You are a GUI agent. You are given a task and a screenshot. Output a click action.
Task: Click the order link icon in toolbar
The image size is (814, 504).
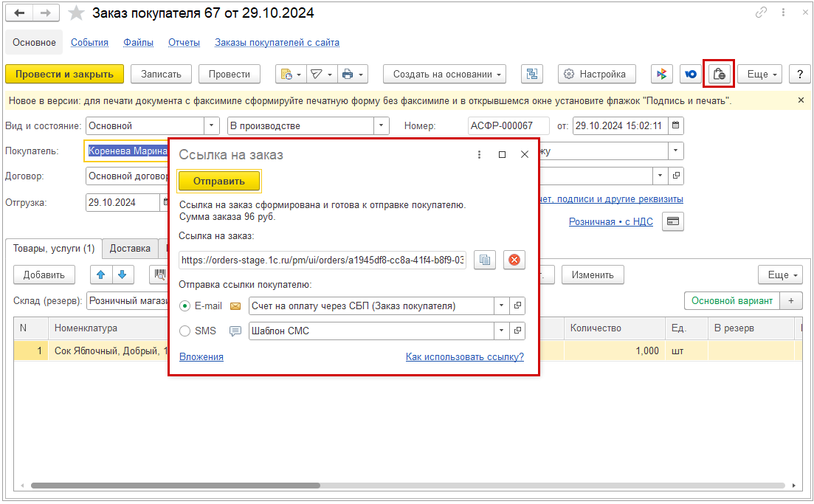click(718, 74)
